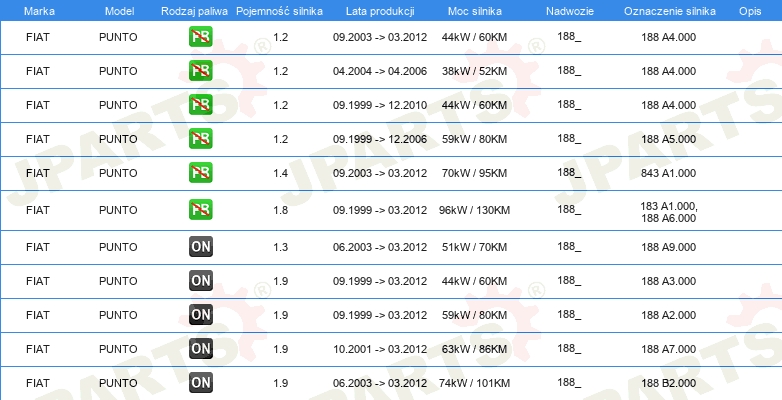Click petrol fuel icon in the 843 A1.000 row

[x=200, y=173]
